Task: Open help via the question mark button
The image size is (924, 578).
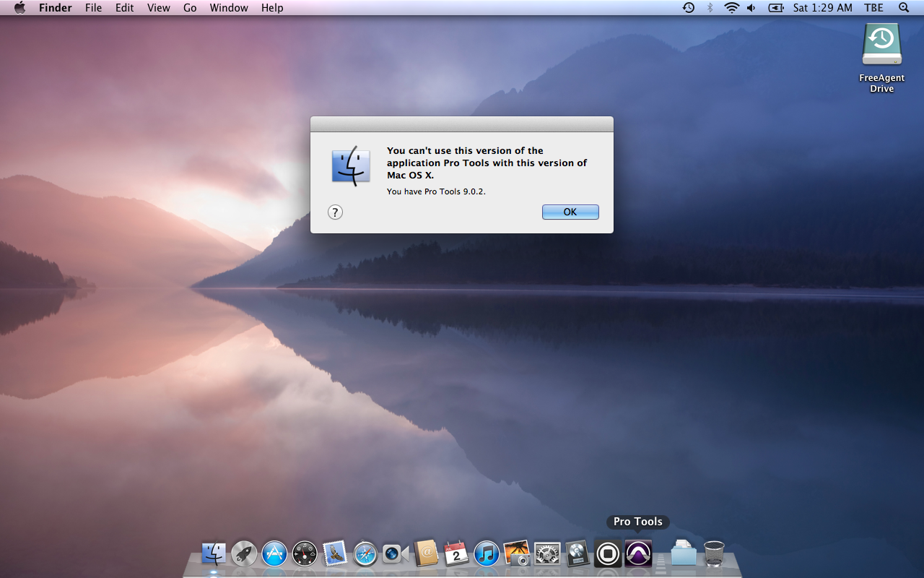Action: point(335,212)
